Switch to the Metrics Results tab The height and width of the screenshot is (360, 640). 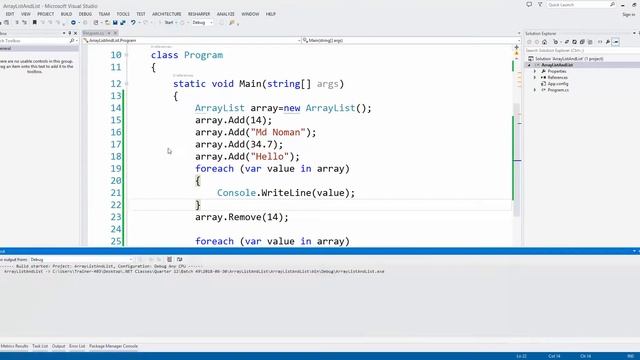(x=14, y=346)
